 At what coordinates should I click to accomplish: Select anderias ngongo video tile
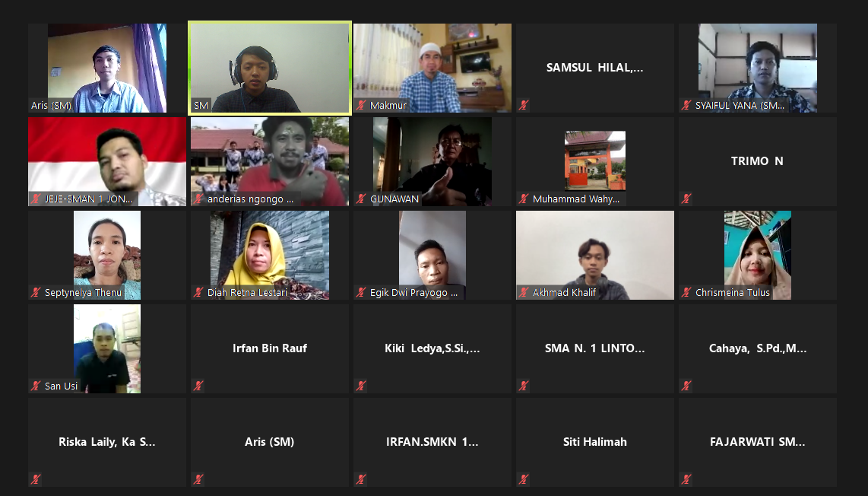270,161
